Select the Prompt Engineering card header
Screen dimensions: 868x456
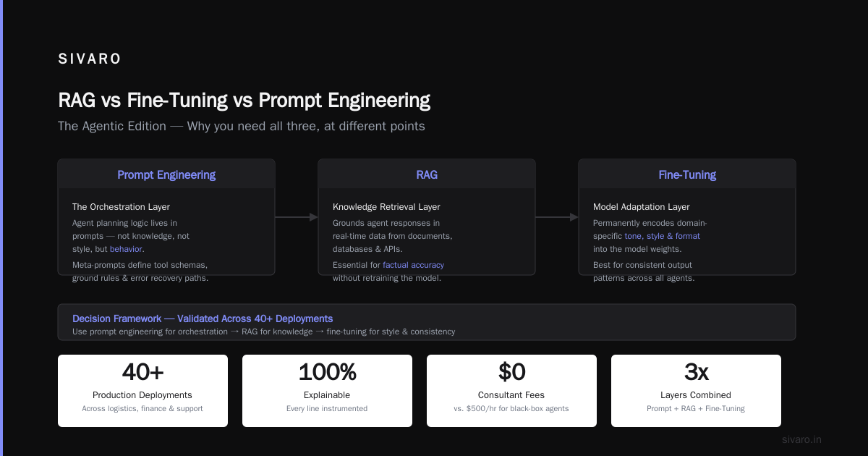coord(166,174)
